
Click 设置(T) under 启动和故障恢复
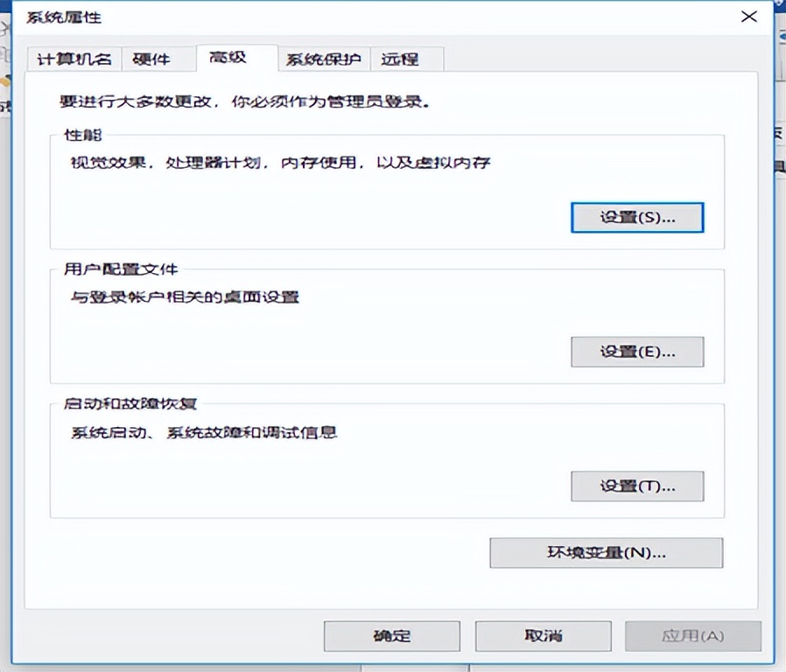(637, 486)
